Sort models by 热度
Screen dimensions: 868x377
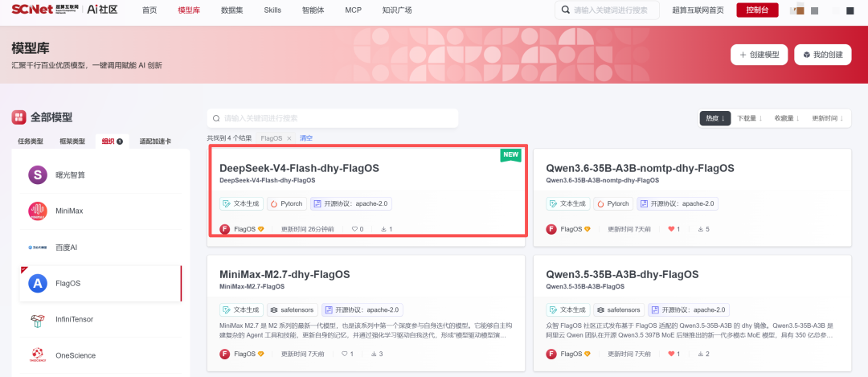714,118
